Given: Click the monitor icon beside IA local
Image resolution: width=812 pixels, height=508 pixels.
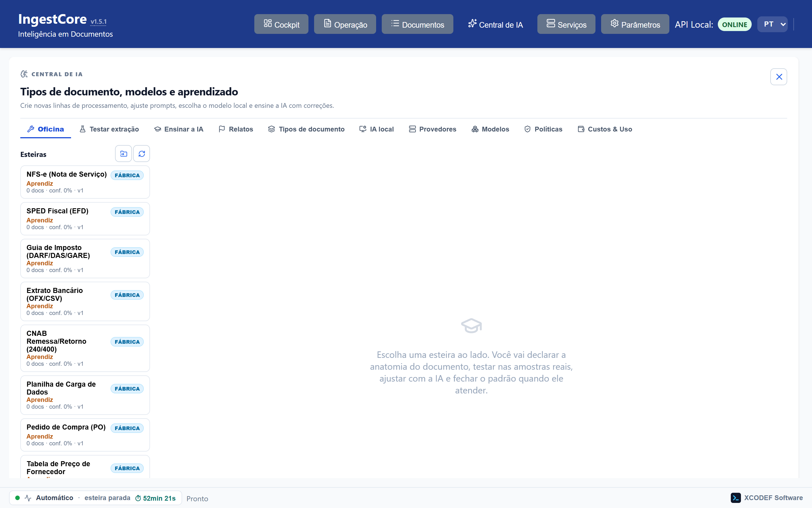Looking at the screenshot, I should 363,129.
